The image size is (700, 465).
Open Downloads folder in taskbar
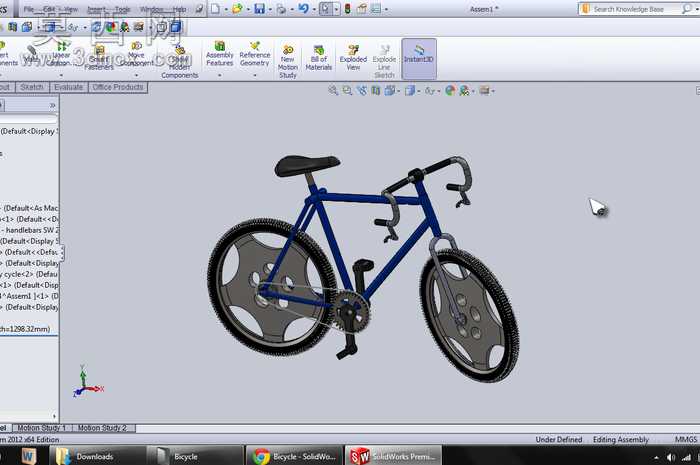click(x=96, y=456)
